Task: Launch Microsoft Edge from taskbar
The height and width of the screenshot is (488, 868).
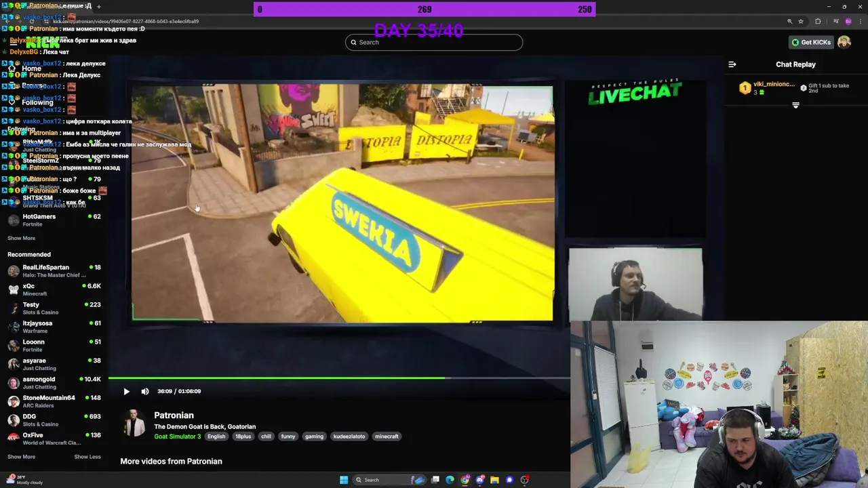Action: tap(450, 480)
